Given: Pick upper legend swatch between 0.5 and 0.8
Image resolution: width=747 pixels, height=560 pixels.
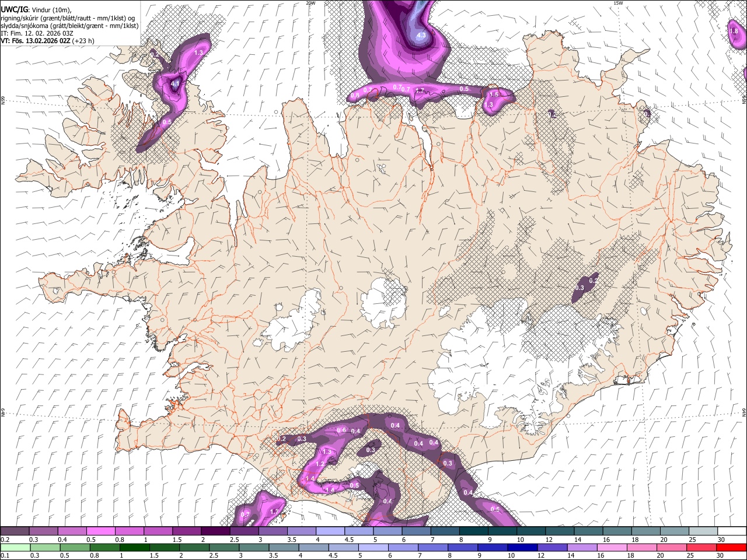Looking at the screenshot, I should pos(100,531).
